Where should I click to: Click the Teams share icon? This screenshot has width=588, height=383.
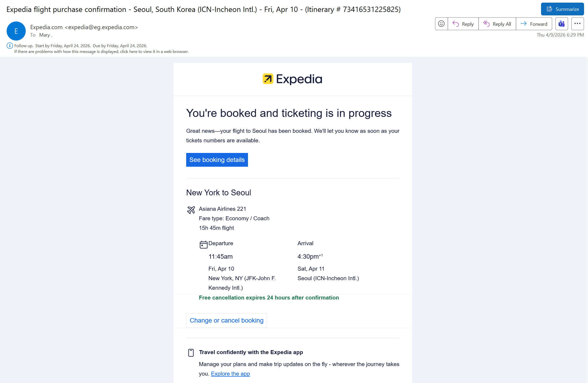(561, 24)
